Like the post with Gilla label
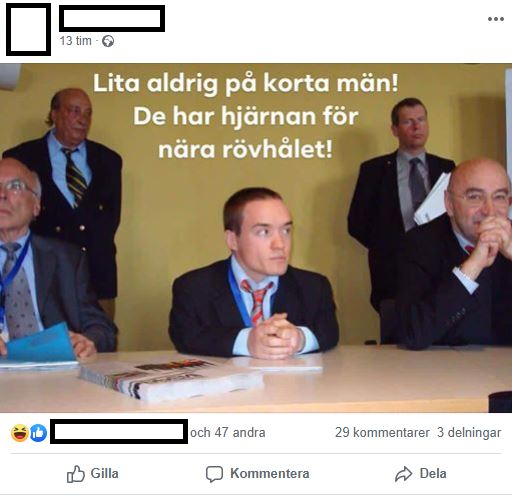Image resolution: width=512 pixels, height=504 pixels. click(104, 473)
